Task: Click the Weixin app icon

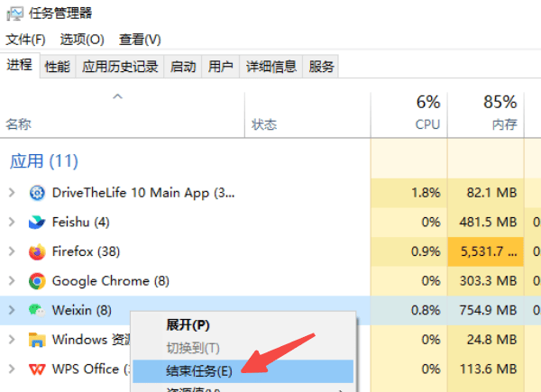Action: pyautogui.click(x=37, y=310)
